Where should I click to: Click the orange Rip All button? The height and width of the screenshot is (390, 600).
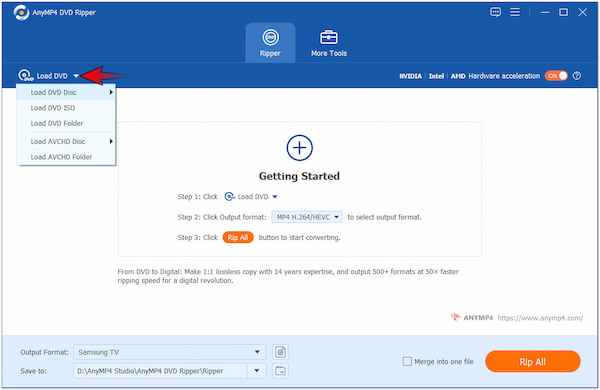click(533, 362)
